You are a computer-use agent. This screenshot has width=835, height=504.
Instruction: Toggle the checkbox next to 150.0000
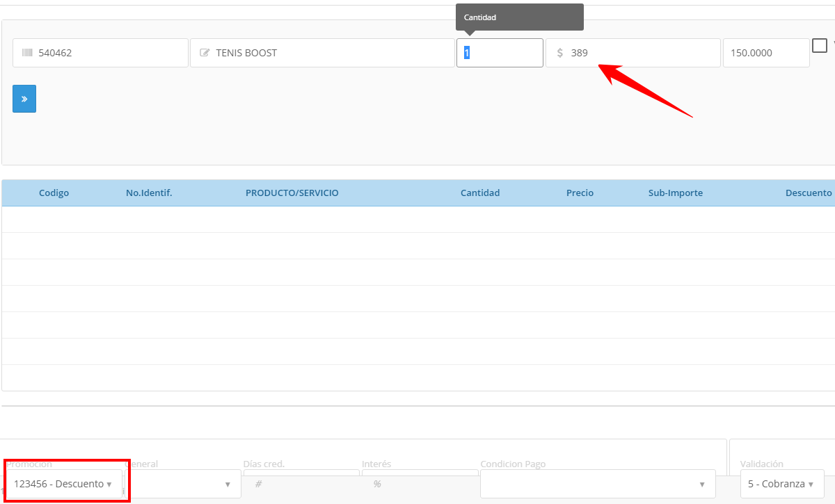[x=820, y=45]
